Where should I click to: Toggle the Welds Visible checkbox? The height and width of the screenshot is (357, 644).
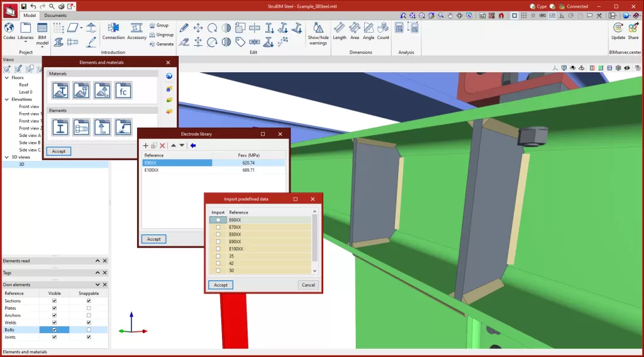tap(54, 322)
